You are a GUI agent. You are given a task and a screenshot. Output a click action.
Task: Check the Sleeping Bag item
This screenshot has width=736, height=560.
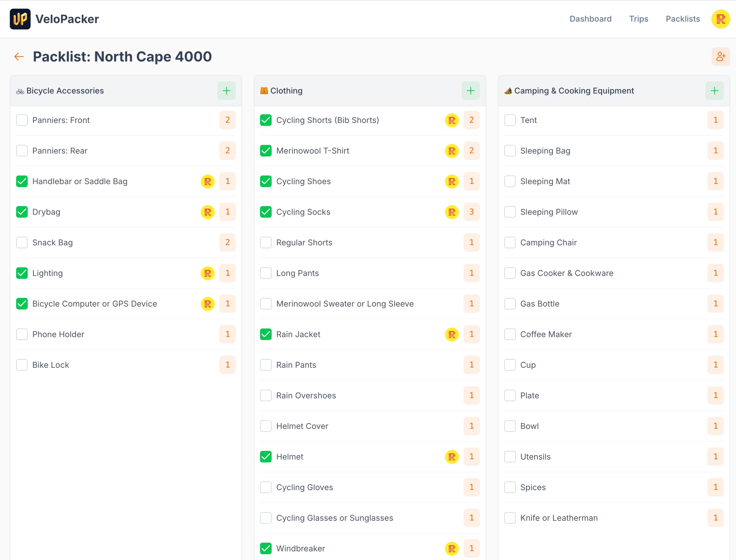coord(510,151)
